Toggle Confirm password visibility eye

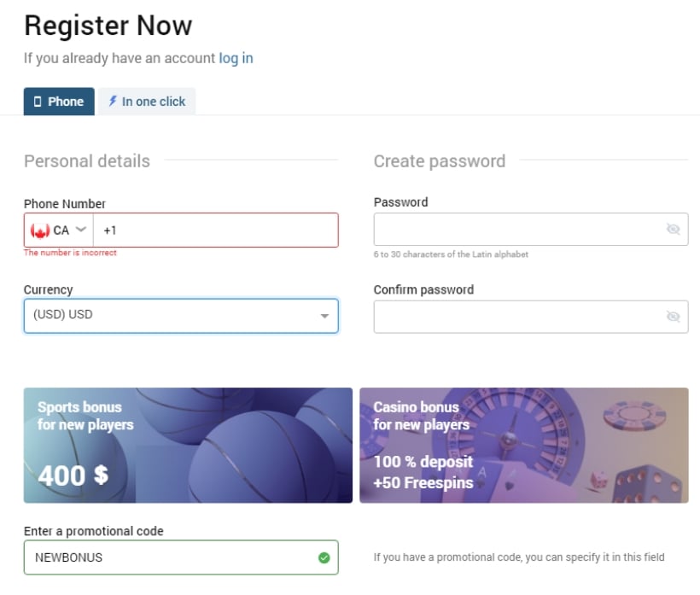coord(673,317)
